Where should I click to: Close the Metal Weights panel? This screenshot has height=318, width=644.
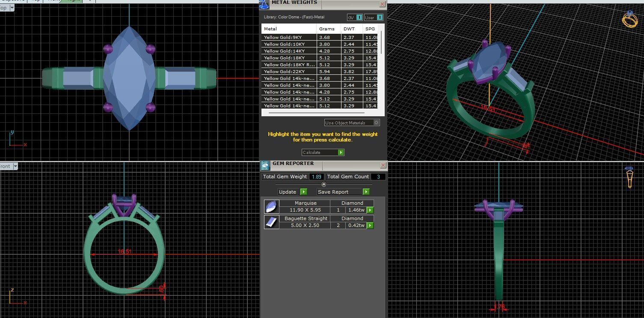[382, 4]
